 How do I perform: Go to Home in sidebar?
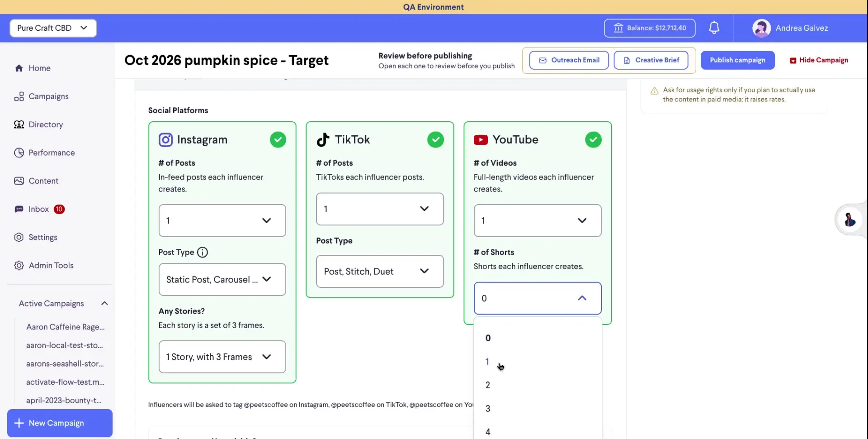coord(40,68)
